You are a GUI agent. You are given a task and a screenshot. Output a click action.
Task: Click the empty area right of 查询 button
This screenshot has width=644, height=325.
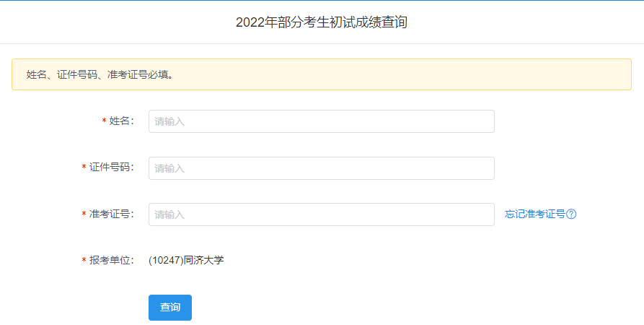coord(361,308)
